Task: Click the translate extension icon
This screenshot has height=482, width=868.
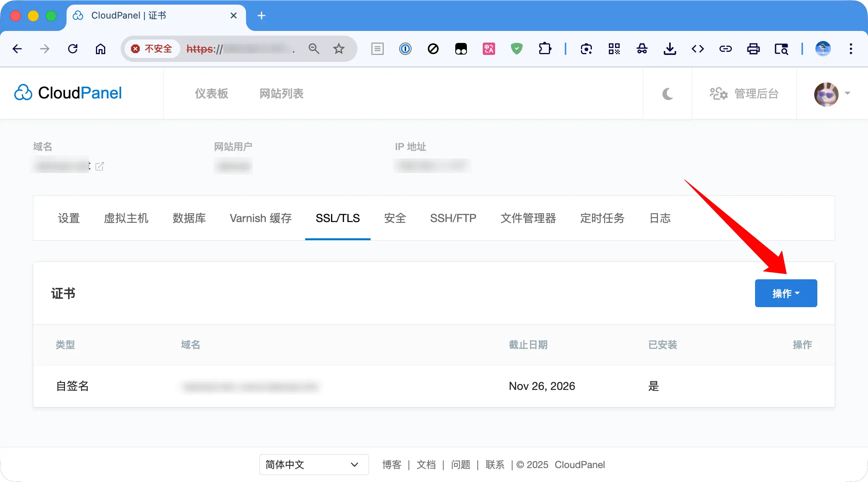Action: point(489,49)
